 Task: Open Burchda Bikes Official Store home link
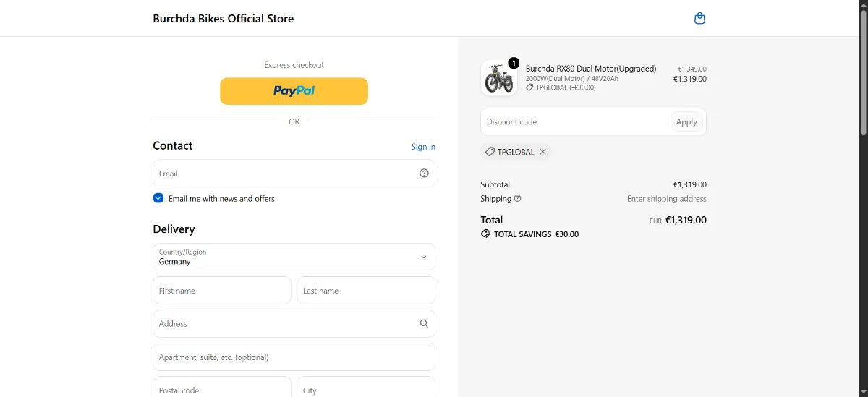pyautogui.click(x=224, y=19)
